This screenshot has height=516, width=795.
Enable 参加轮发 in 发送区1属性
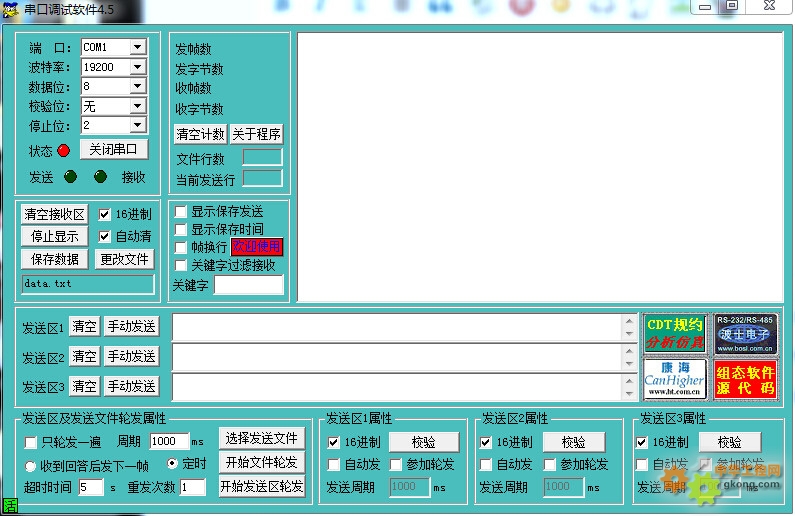[x=395, y=464]
